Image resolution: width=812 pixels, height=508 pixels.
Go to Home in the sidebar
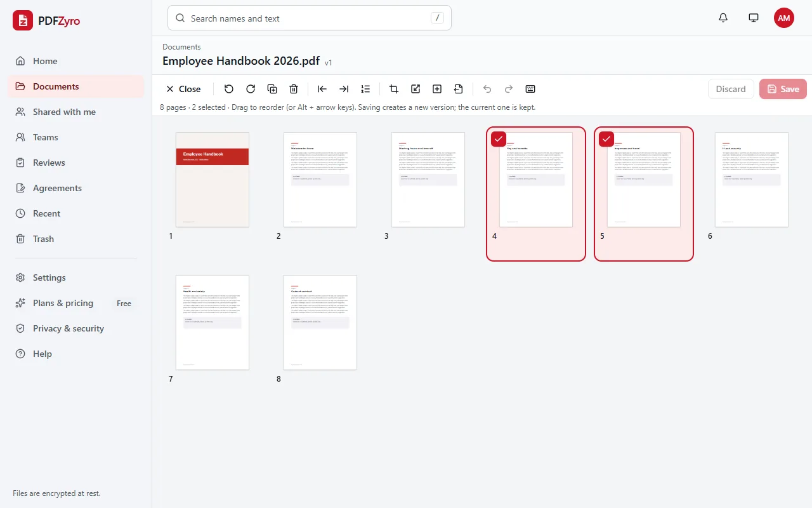[76, 61]
